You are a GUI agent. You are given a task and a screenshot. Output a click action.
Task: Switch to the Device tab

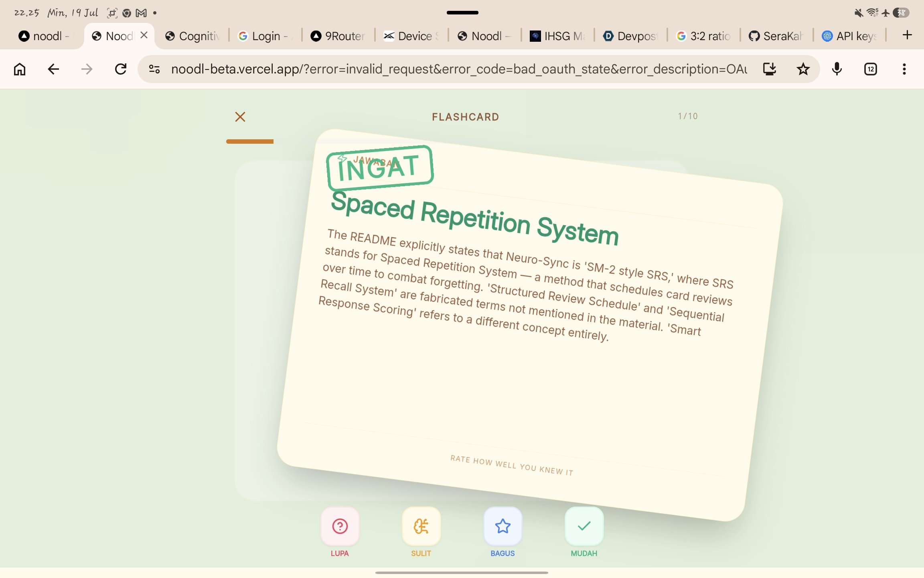[x=411, y=36]
